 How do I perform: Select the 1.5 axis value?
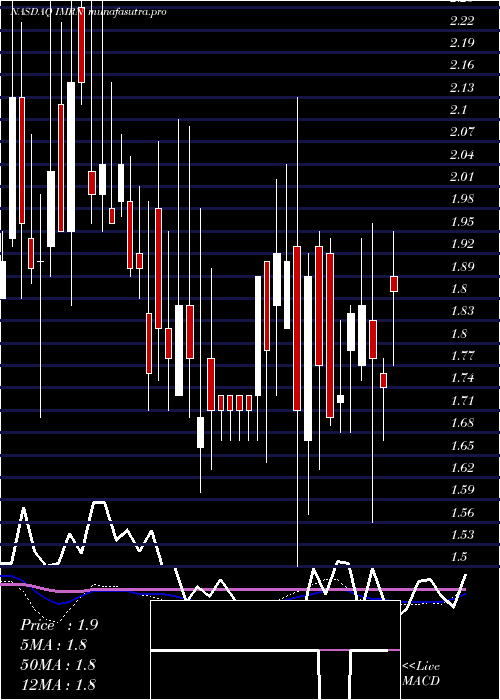pyautogui.click(x=458, y=558)
